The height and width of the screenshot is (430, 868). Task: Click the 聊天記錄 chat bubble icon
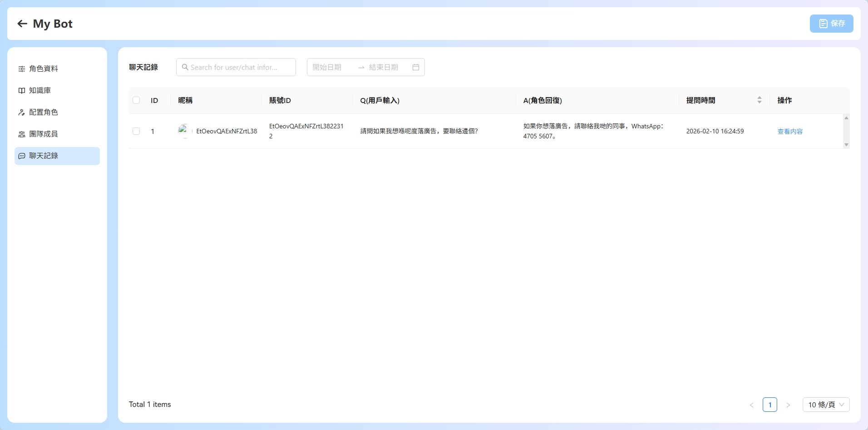coord(21,156)
